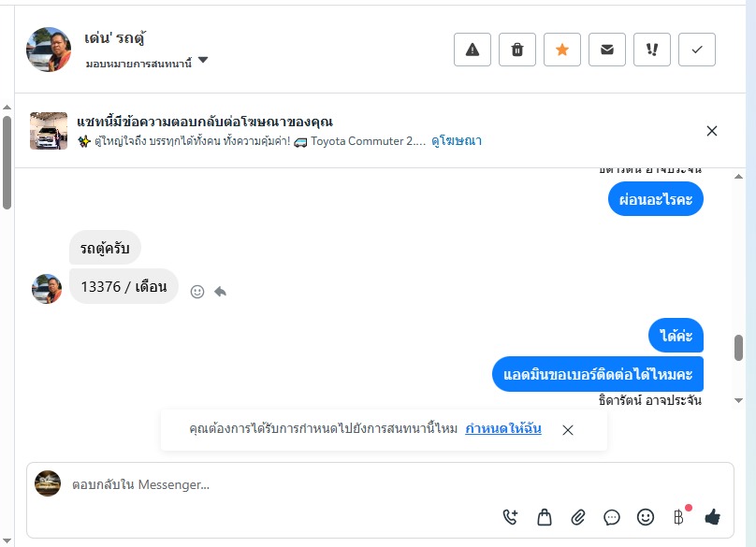Dismiss the ad reply banner
Image resolution: width=756 pixels, height=547 pixels.
click(712, 131)
